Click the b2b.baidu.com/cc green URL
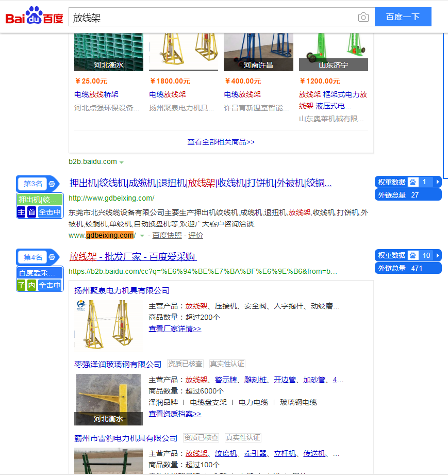Image resolution: width=448 pixels, height=476 pixels. pos(203,271)
